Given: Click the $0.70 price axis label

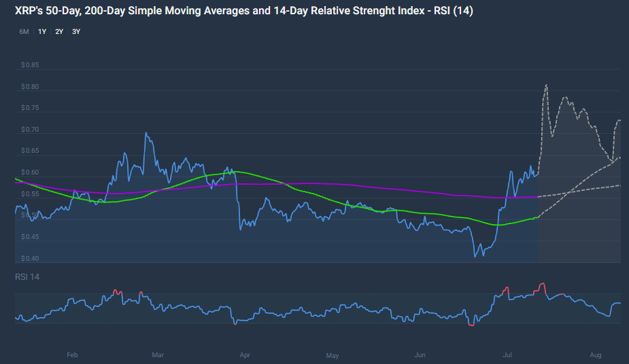Looking at the screenshot, I should [x=30, y=129].
